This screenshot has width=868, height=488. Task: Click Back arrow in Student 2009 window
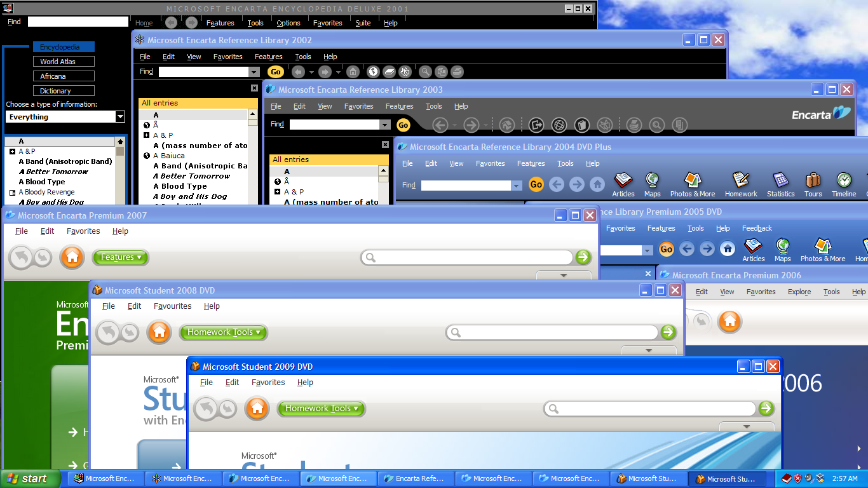click(x=206, y=408)
